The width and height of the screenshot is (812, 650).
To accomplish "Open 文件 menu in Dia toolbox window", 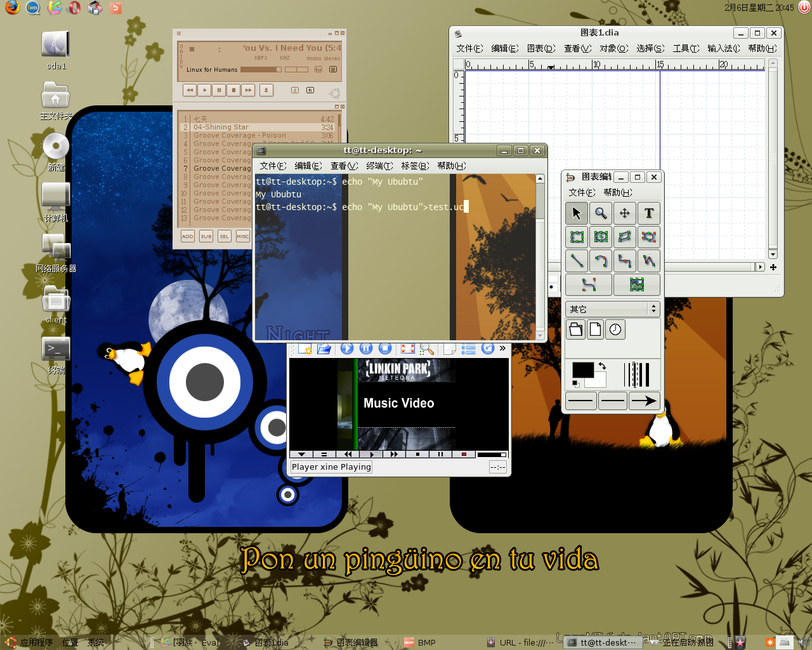I will click(x=582, y=192).
